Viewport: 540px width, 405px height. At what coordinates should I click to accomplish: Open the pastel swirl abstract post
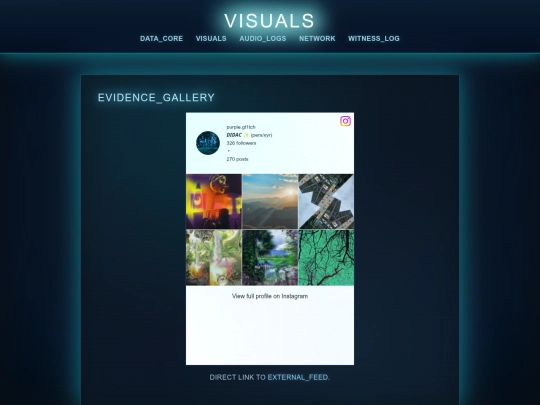(214, 258)
